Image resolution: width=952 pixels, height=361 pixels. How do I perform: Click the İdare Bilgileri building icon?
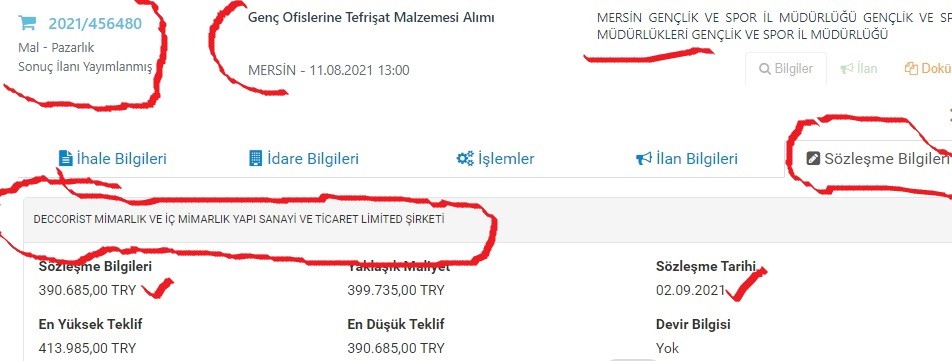tap(256, 158)
